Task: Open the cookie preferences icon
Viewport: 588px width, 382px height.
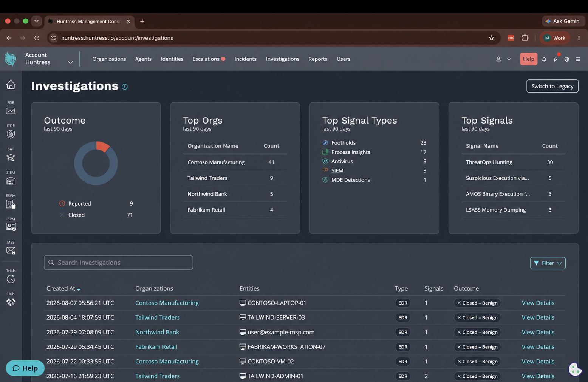Action: [x=575, y=369]
